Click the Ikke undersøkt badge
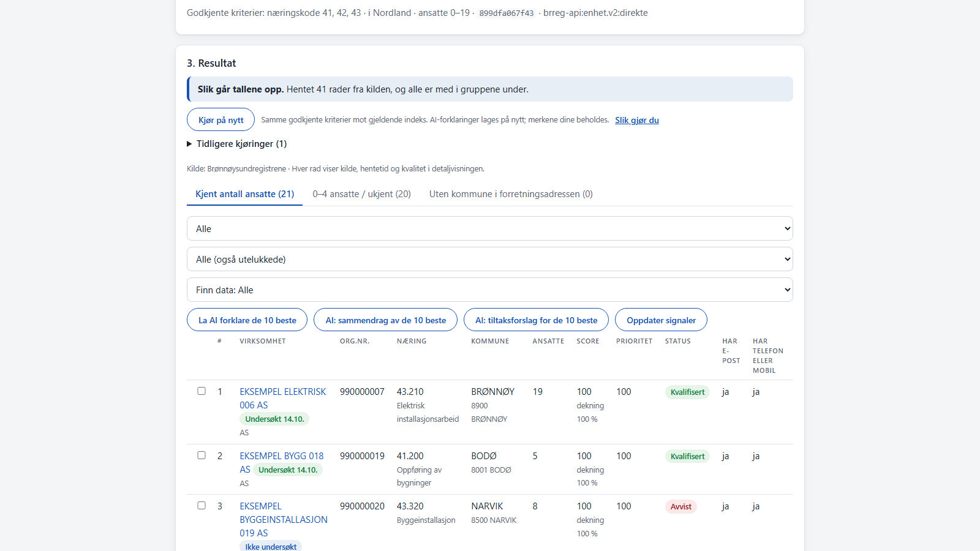The height and width of the screenshot is (551, 980). (271, 547)
